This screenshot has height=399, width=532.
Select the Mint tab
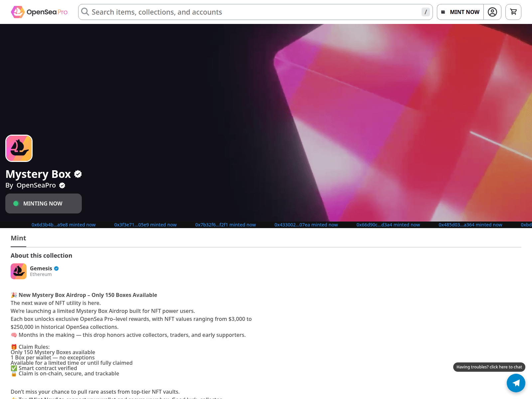point(18,238)
